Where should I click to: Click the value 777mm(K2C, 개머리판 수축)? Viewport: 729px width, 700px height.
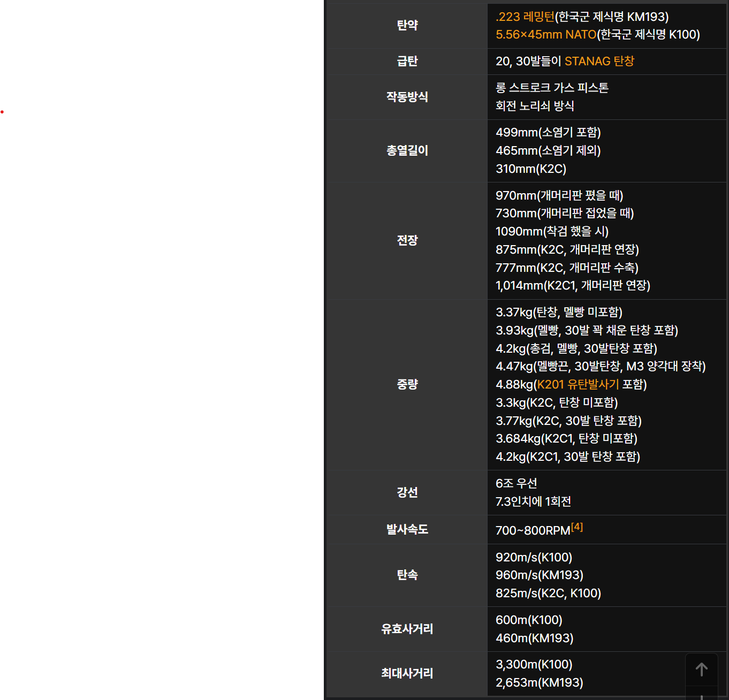pos(567,268)
